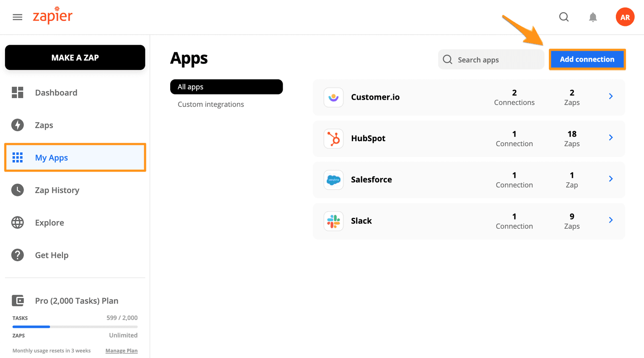This screenshot has height=358, width=644.
Task: Click Slack's 1 Connection count
Action: coord(514,221)
